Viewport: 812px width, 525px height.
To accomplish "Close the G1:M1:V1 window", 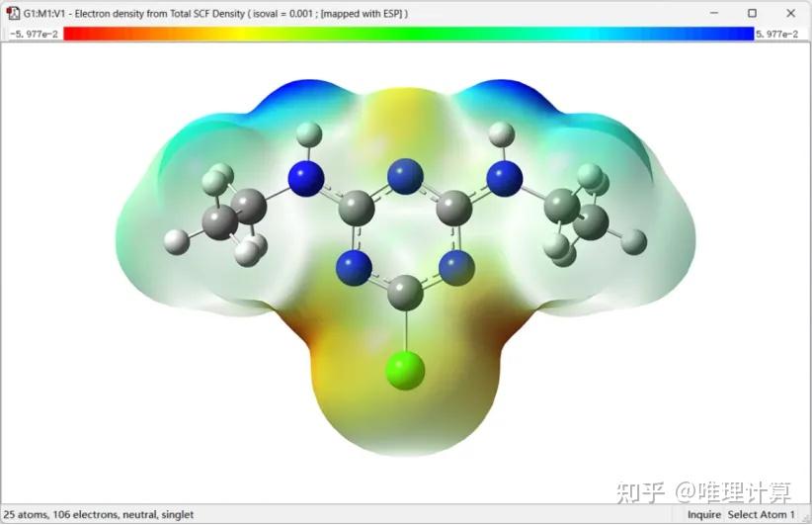I will (x=790, y=13).
